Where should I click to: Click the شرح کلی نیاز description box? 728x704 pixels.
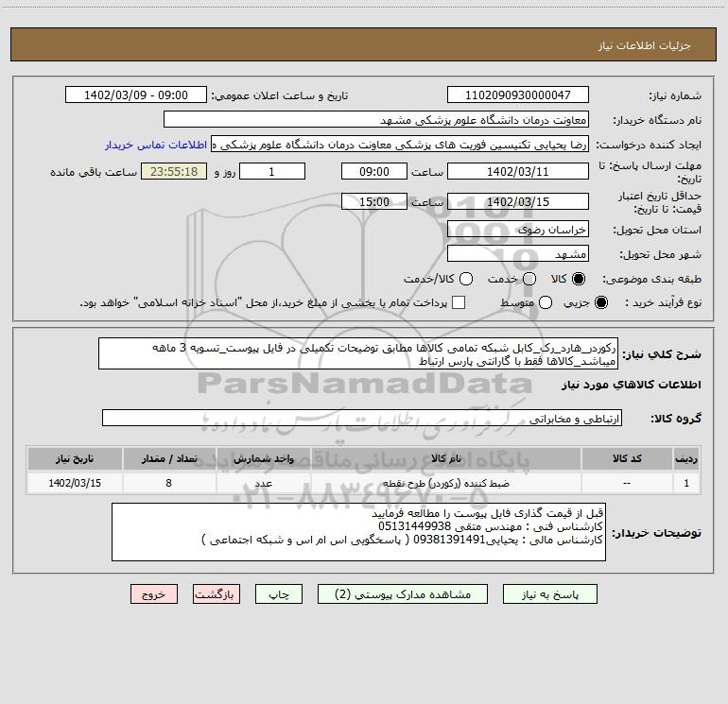pyautogui.click(x=358, y=354)
